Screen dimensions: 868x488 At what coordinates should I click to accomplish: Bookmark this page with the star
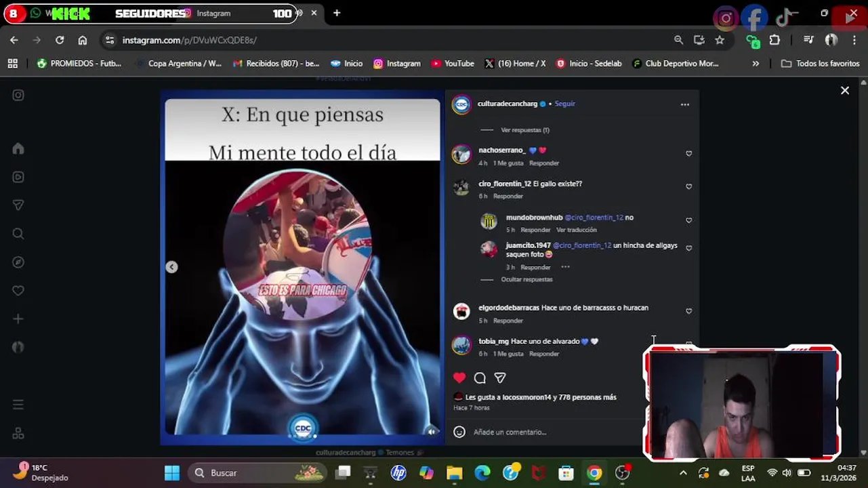point(720,40)
